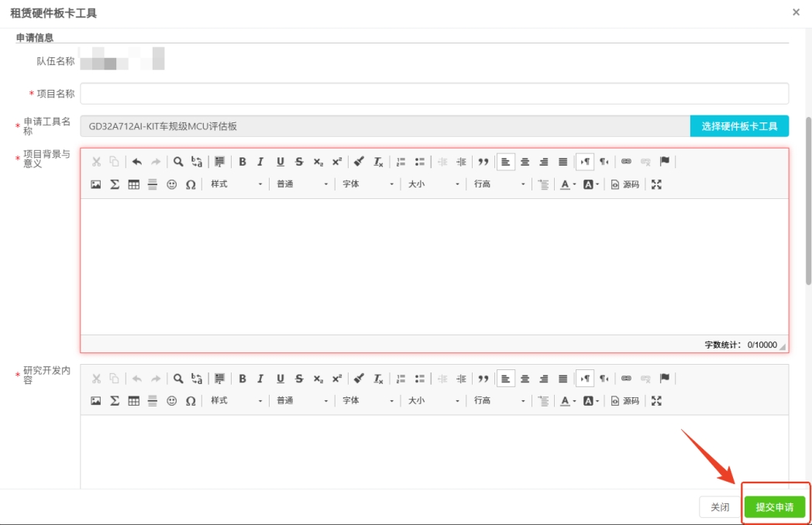Viewport: 812px width, 525px height.
Task: Toggle underline in 研究开发内容 editor
Action: [x=280, y=379]
